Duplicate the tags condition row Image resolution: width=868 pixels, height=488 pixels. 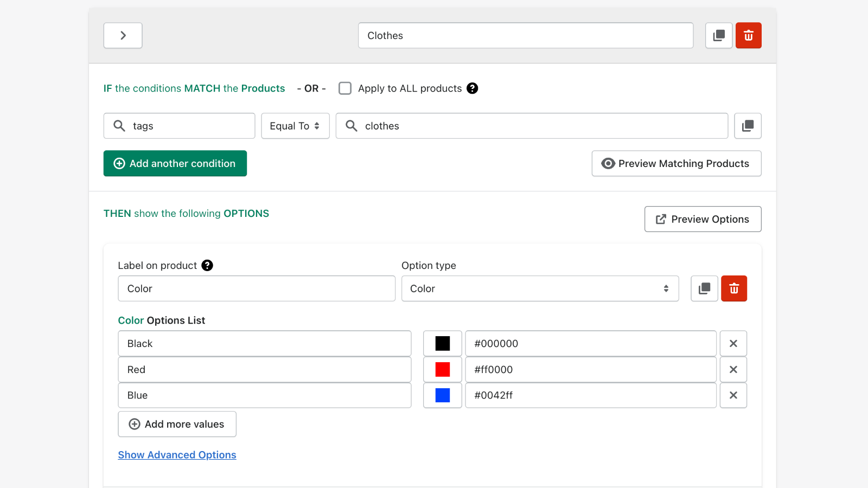[748, 126]
